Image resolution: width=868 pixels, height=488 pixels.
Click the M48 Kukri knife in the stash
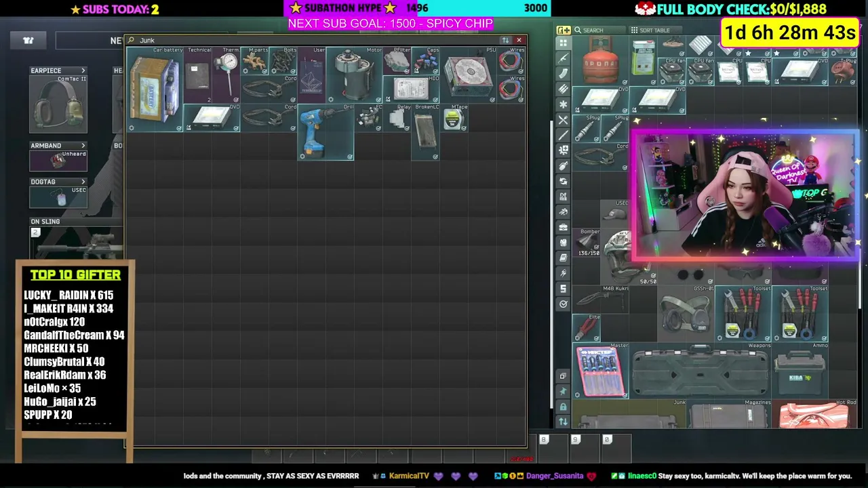point(600,299)
